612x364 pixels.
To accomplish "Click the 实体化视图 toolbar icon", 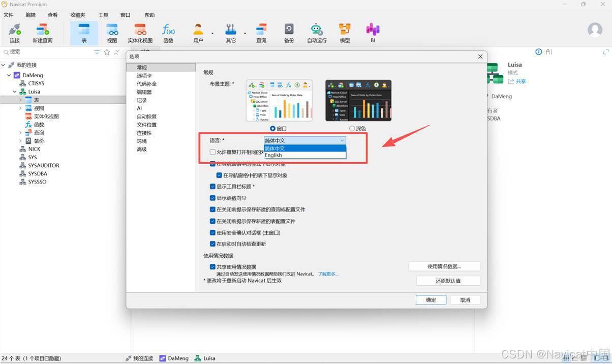I will (140, 33).
